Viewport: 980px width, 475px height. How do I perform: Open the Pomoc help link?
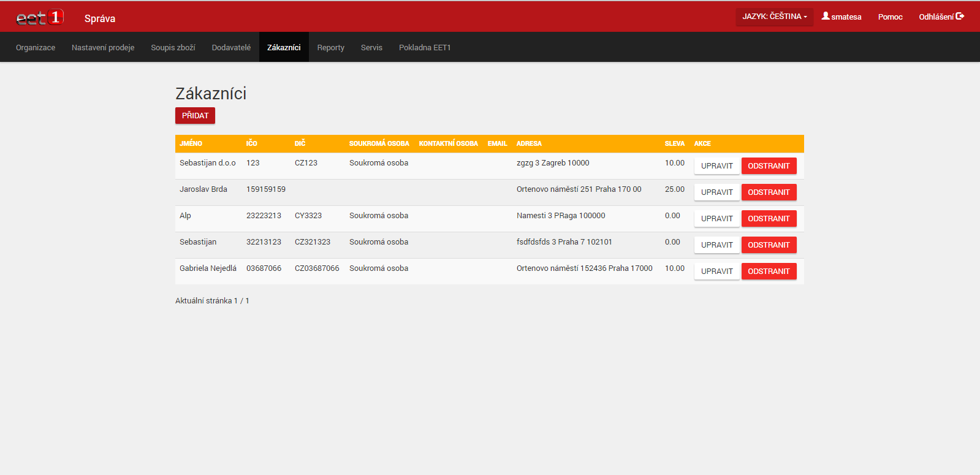tap(890, 17)
